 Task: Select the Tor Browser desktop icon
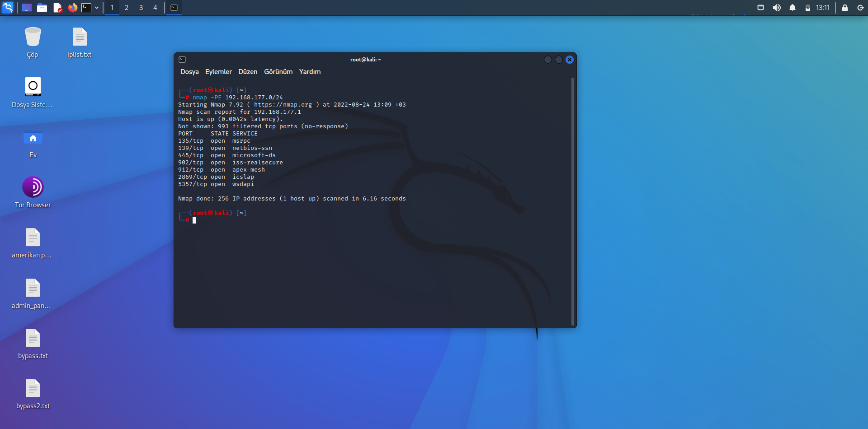33,193
